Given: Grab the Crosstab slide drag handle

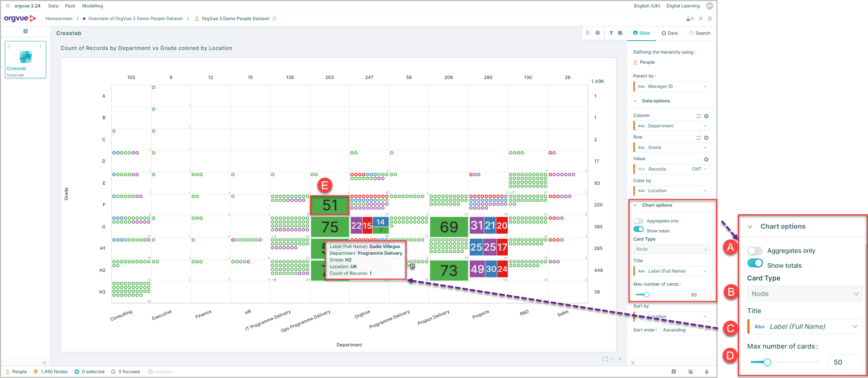Looking at the screenshot, I should coord(9,47).
